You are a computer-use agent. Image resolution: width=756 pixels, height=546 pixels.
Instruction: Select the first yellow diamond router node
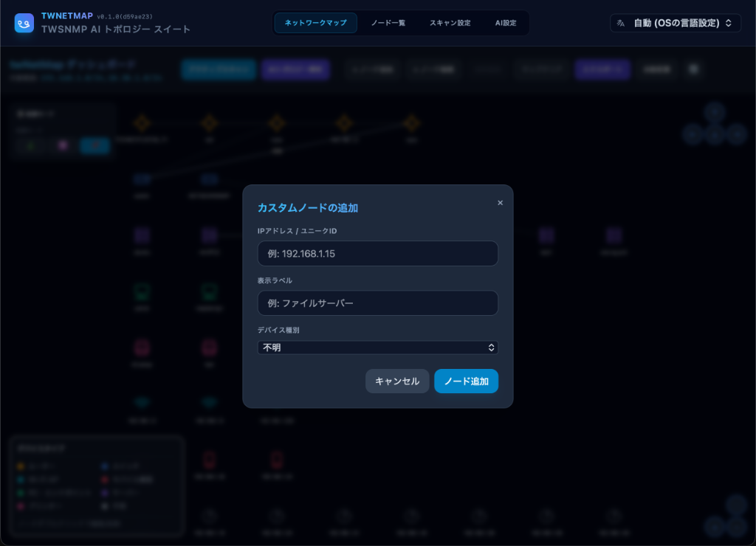pos(142,123)
